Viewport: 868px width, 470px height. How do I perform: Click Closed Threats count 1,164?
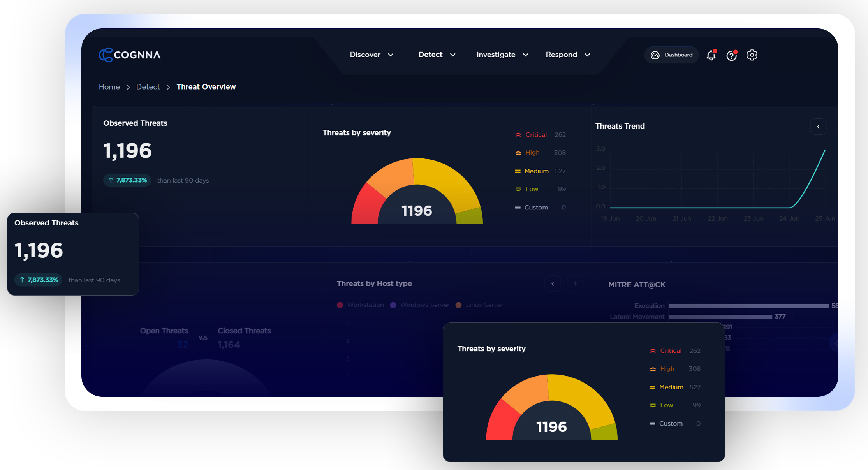click(x=229, y=345)
